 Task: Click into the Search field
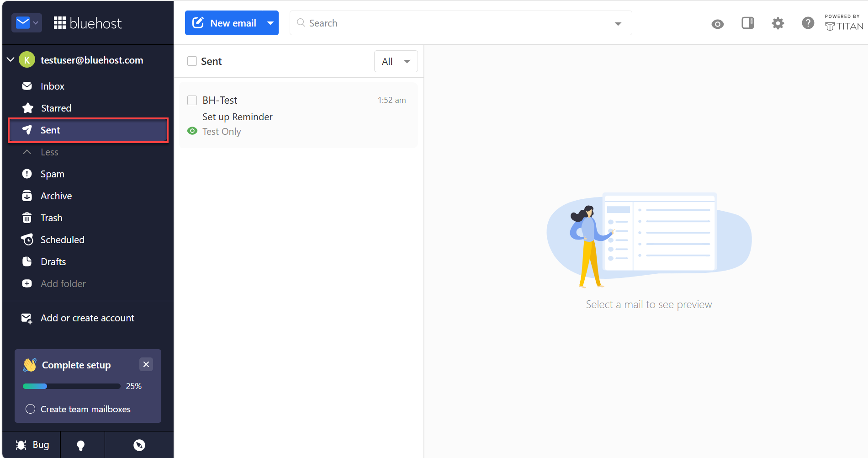coord(460,23)
